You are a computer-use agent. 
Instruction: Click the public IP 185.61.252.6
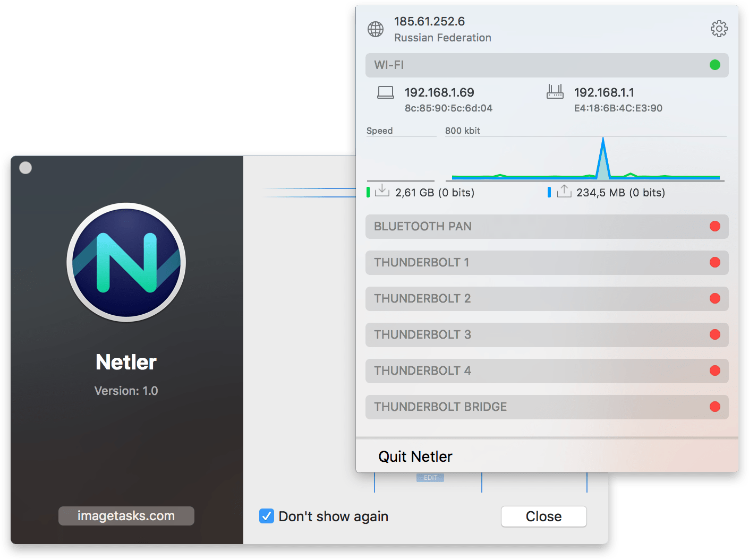point(429,22)
